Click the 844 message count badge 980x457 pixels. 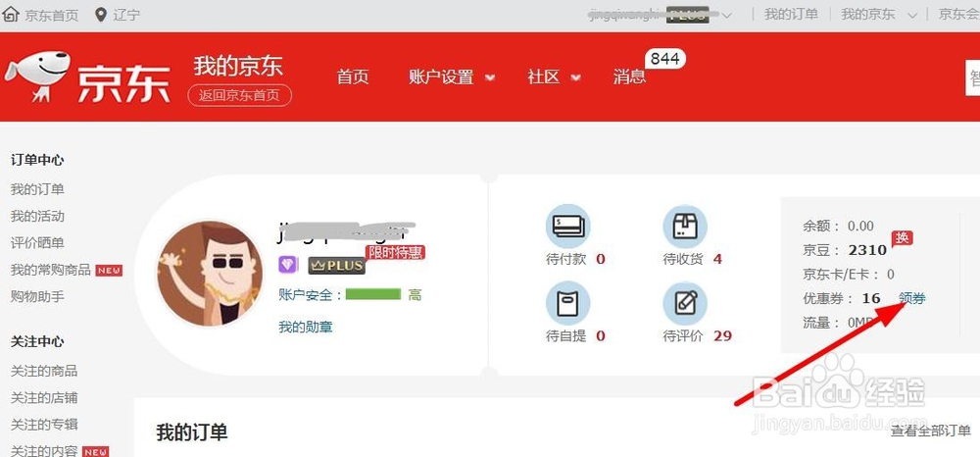665,59
